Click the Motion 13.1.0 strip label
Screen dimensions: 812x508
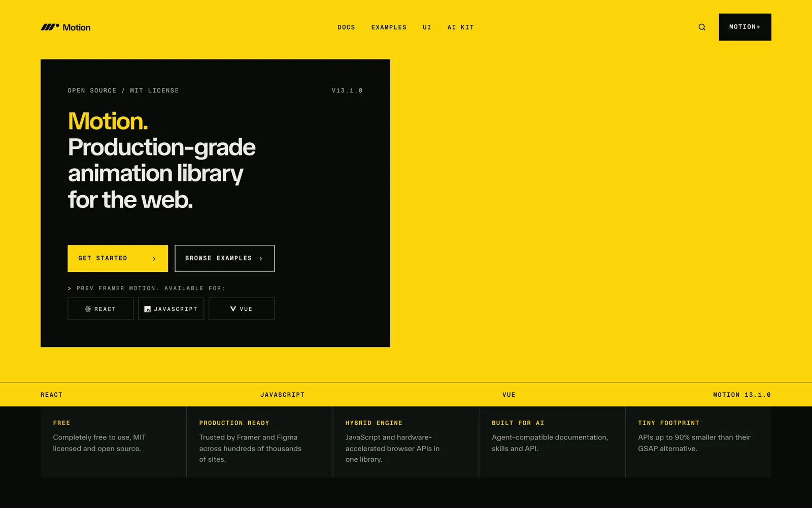[x=742, y=395]
